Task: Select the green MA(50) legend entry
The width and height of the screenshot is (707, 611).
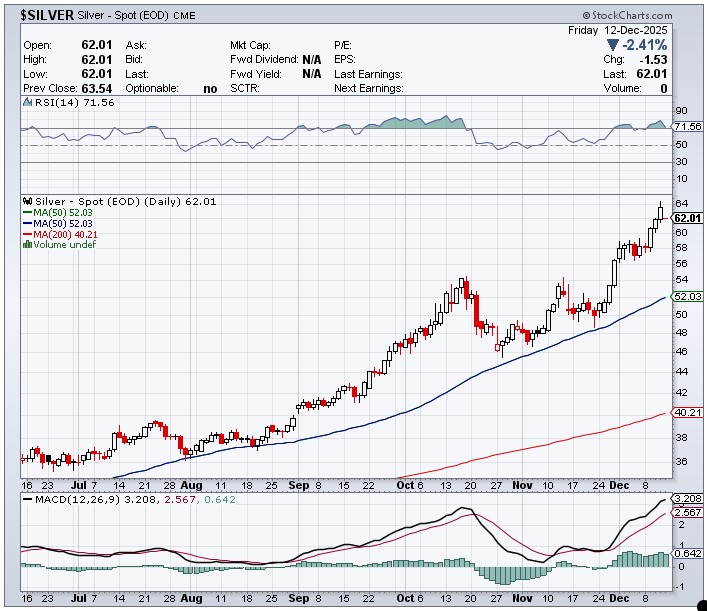Action: coord(54,212)
